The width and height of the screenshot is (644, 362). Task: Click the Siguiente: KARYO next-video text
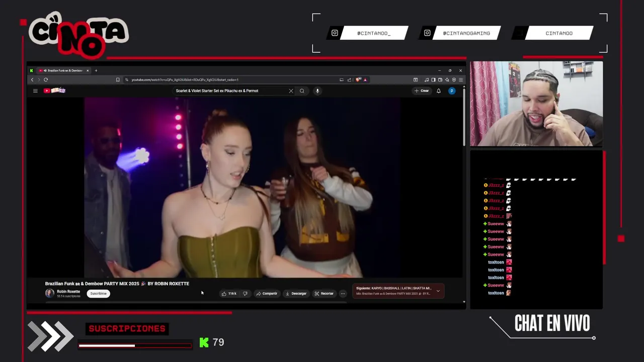pos(393,289)
